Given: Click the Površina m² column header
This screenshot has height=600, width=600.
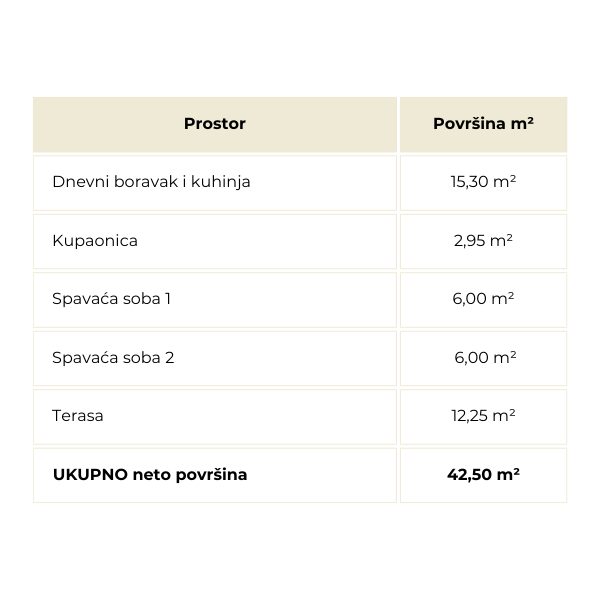Looking at the screenshot, I should [483, 124].
